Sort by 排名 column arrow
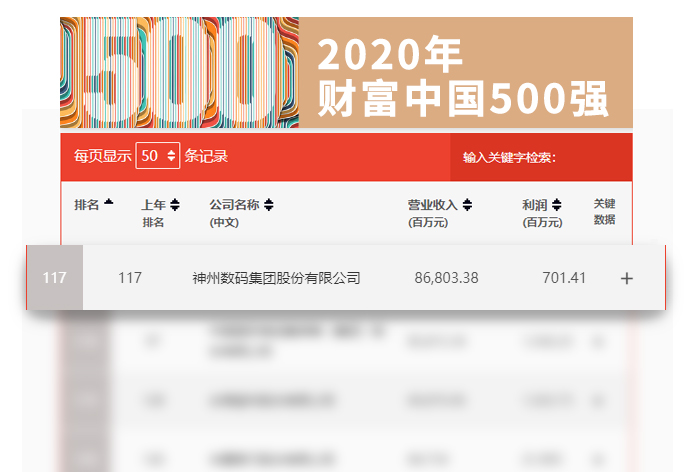Image resolution: width=688 pixels, height=472 pixels. tap(108, 202)
